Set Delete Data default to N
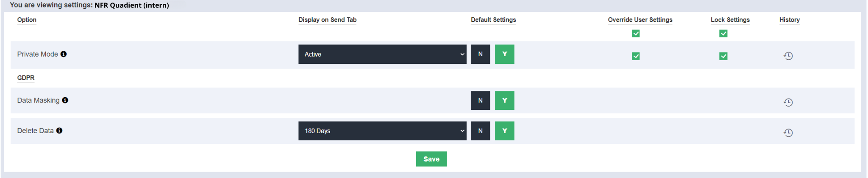The image size is (868, 178). [x=480, y=131]
